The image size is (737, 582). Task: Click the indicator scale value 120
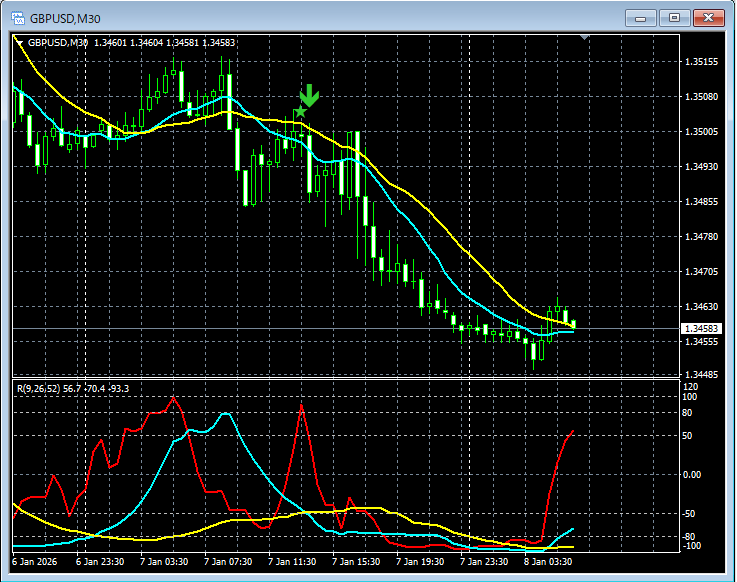[x=690, y=387]
